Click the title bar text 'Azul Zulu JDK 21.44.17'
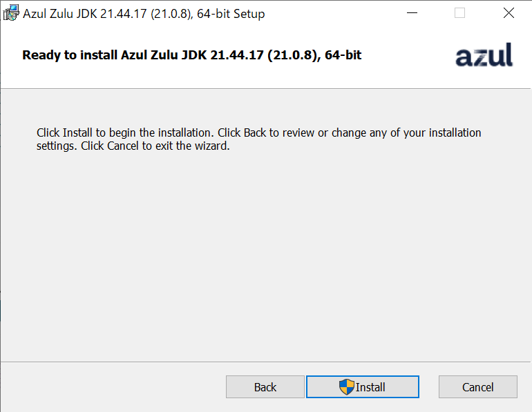 84,14
